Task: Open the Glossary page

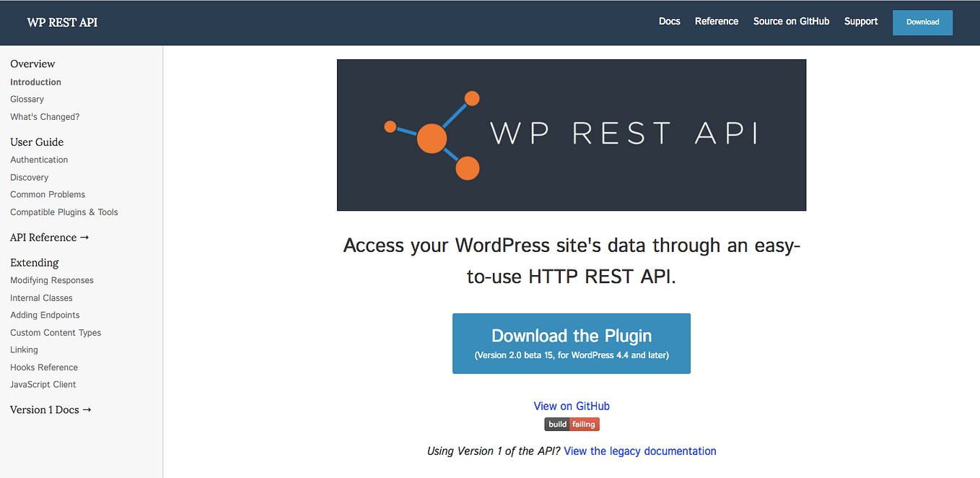Action: point(27,99)
